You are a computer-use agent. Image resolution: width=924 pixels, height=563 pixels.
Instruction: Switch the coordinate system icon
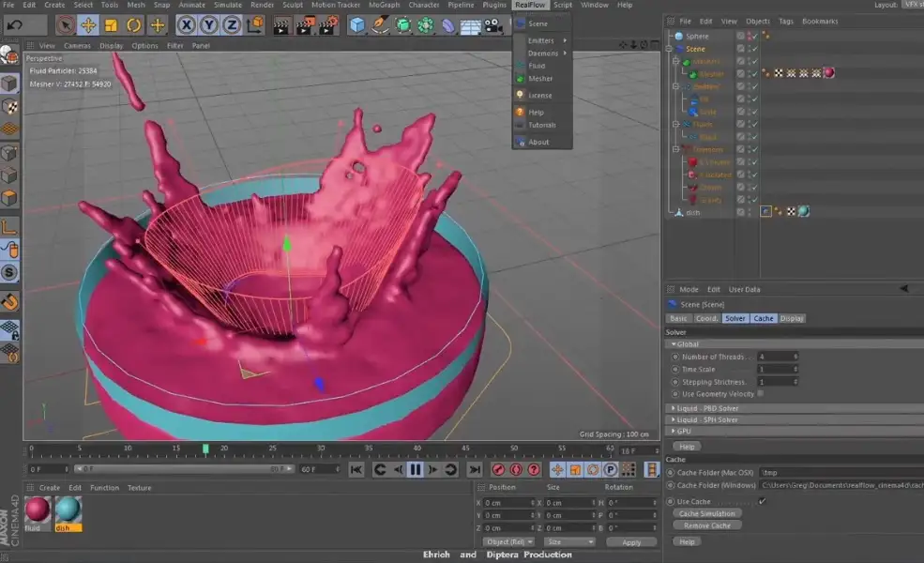pos(254,25)
